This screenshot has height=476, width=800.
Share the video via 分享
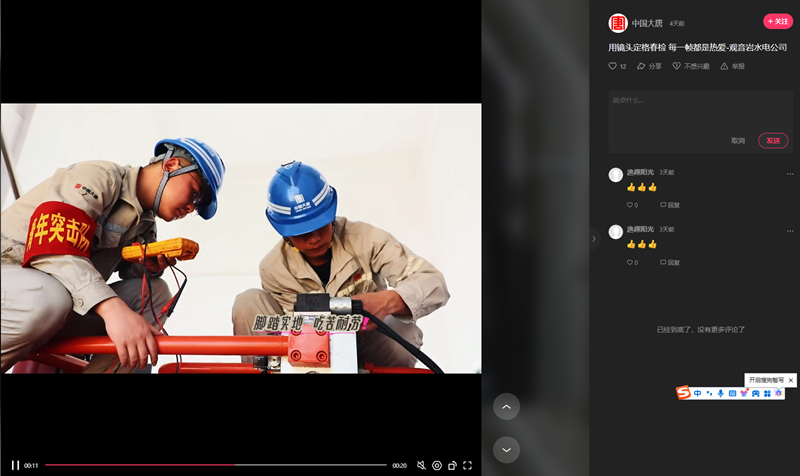[x=649, y=66]
